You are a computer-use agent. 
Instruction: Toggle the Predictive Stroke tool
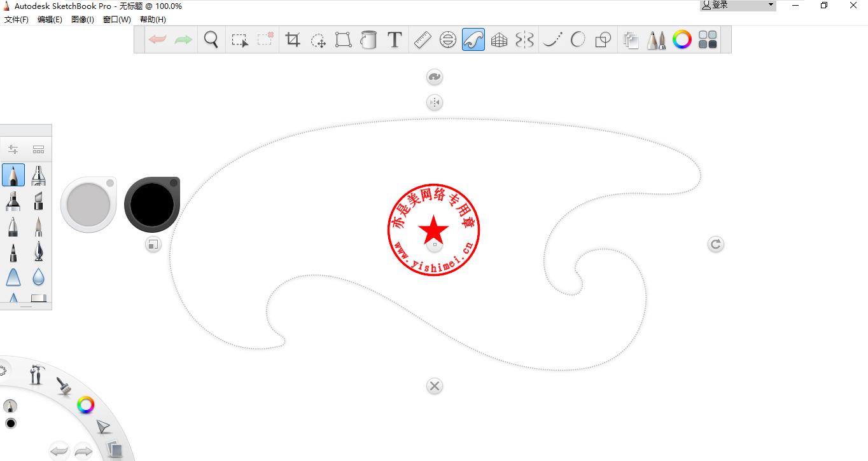578,39
